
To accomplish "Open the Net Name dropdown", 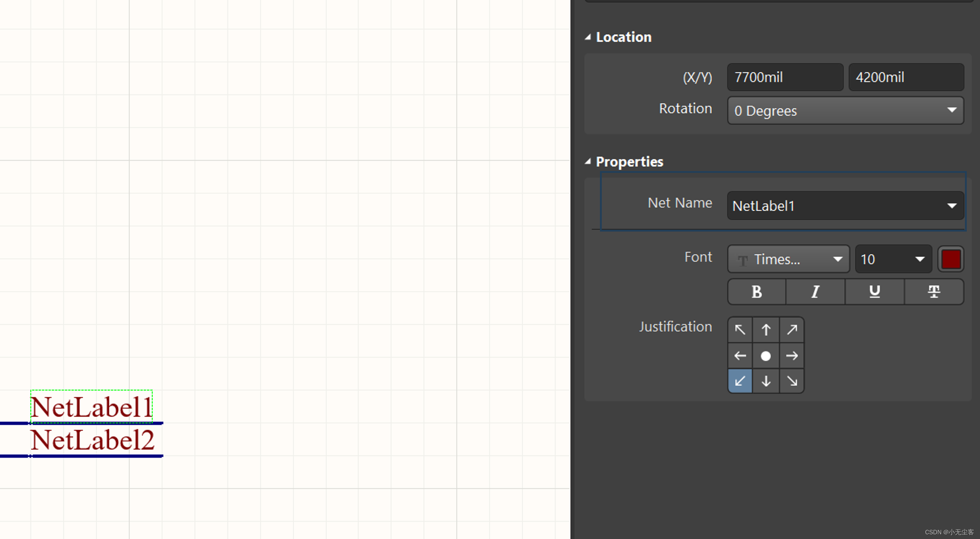I will click(951, 206).
